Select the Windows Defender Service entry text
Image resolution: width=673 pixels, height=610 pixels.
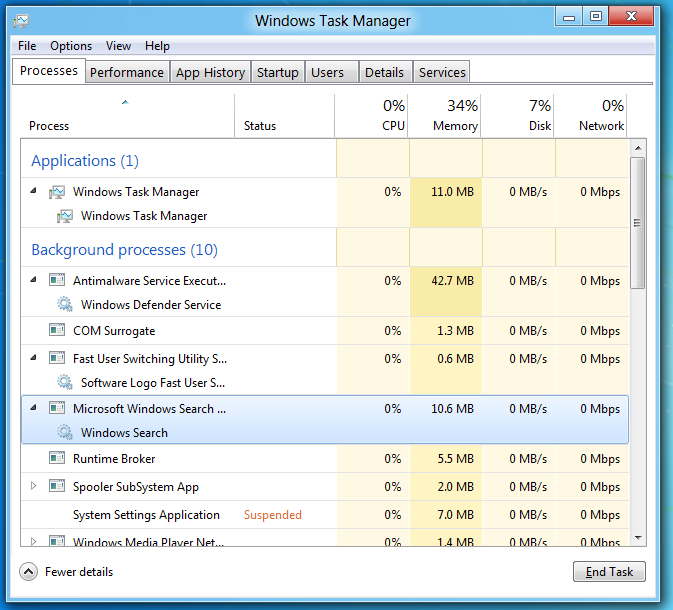pyautogui.click(x=151, y=305)
